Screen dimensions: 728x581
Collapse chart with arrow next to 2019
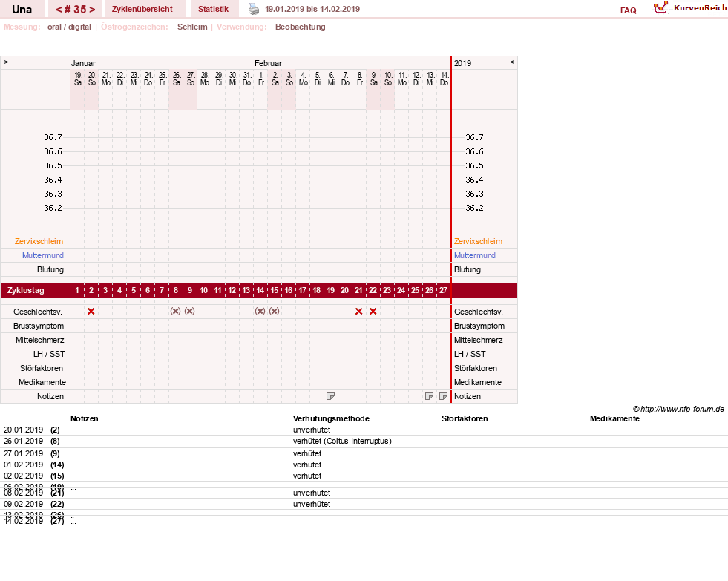pyautogui.click(x=512, y=62)
